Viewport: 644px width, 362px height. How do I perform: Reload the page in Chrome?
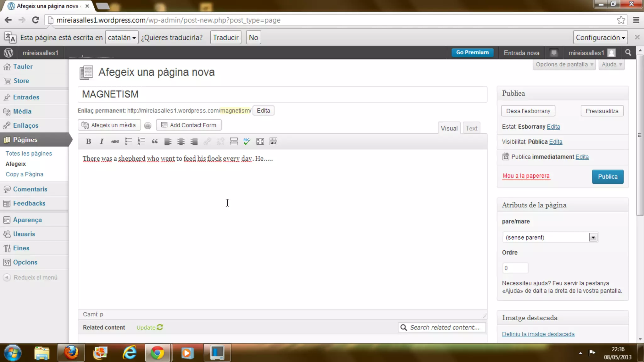tap(36, 20)
